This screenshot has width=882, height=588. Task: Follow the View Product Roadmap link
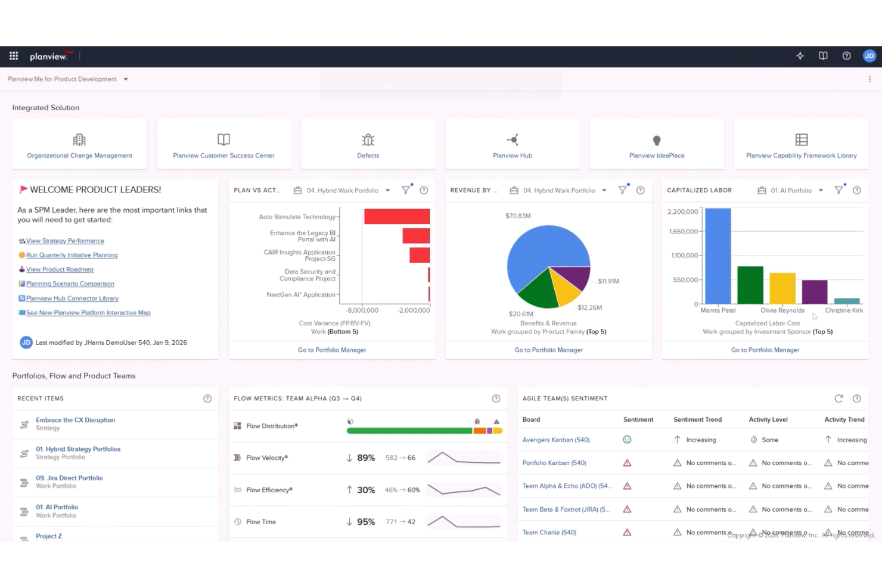point(60,269)
